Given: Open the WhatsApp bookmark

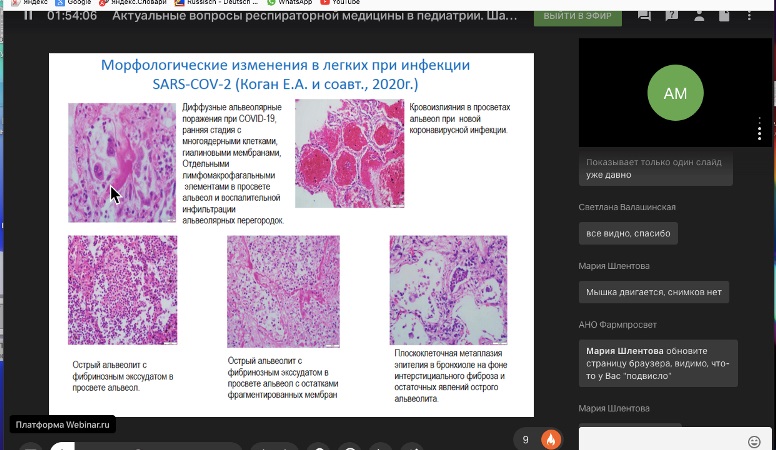Looking at the screenshot, I should click(290, 2).
